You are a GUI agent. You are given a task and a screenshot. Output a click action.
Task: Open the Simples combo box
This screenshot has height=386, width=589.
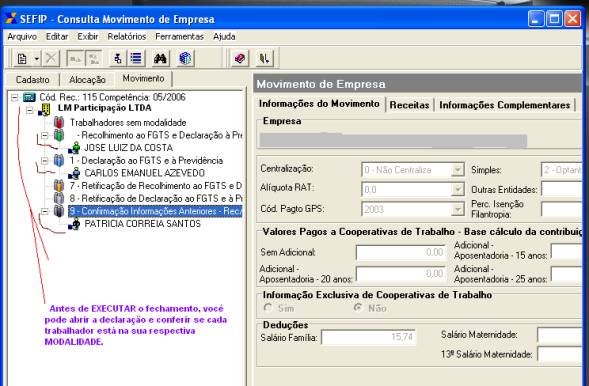point(561,170)
